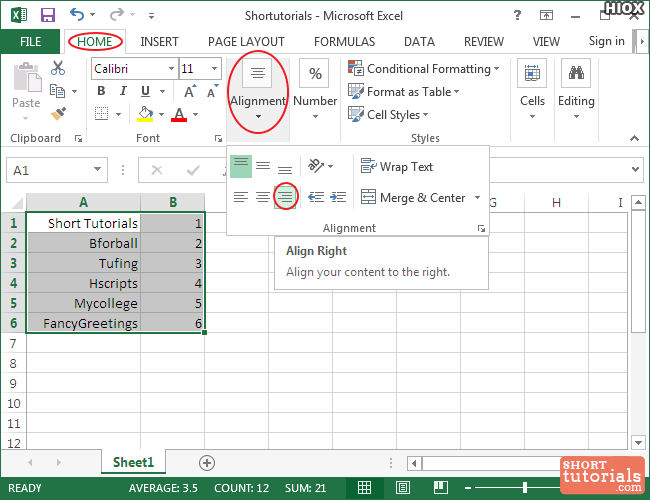Decrease font size with the small A
Viewport: 650px width, 500px height.
pyautogui.click(x=212, y=91)
